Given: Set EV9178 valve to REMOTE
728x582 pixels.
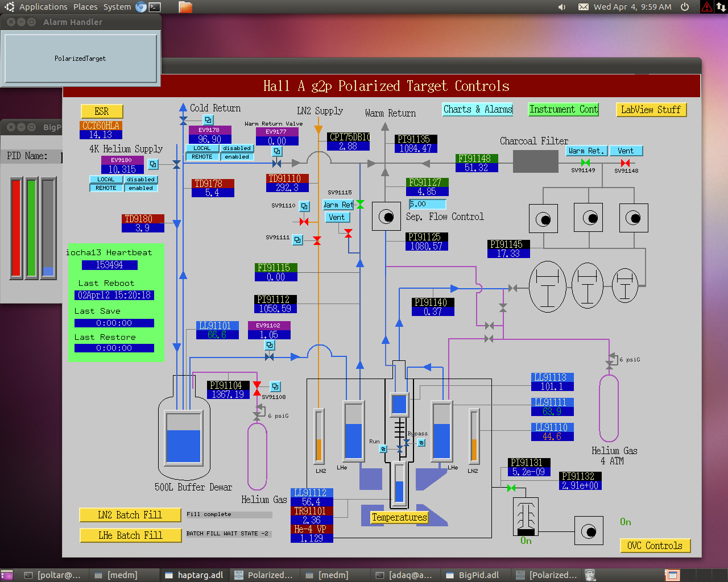Looking at the screenshot, I should (202, 157).
